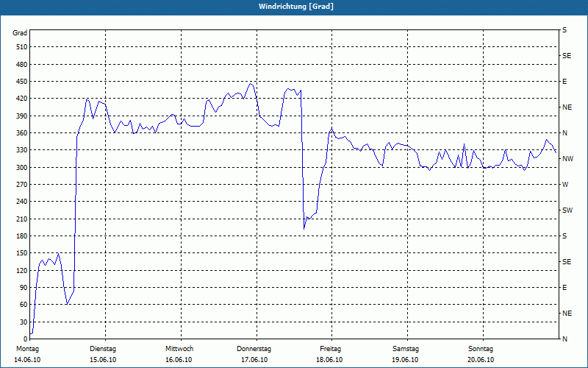Click the 180 degree axis label
The height and width of the screenshot is (368, 588).
(22, 236)
